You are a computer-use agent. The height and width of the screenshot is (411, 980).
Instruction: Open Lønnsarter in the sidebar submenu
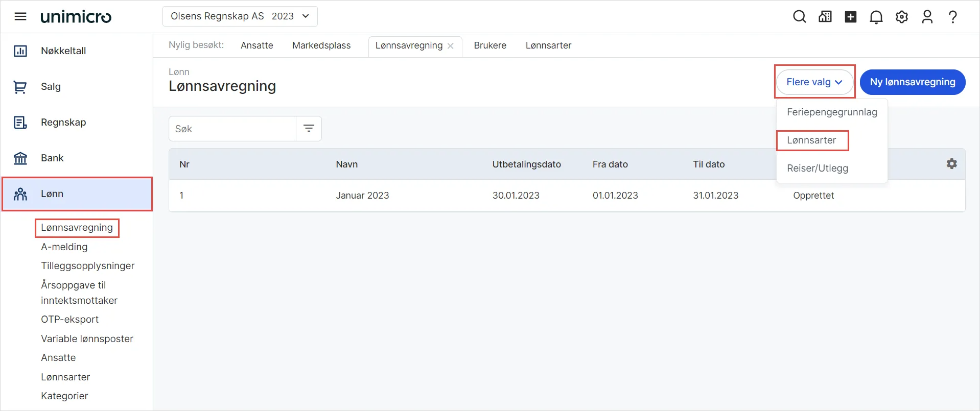pyautogui.click(x=65, y=377)
